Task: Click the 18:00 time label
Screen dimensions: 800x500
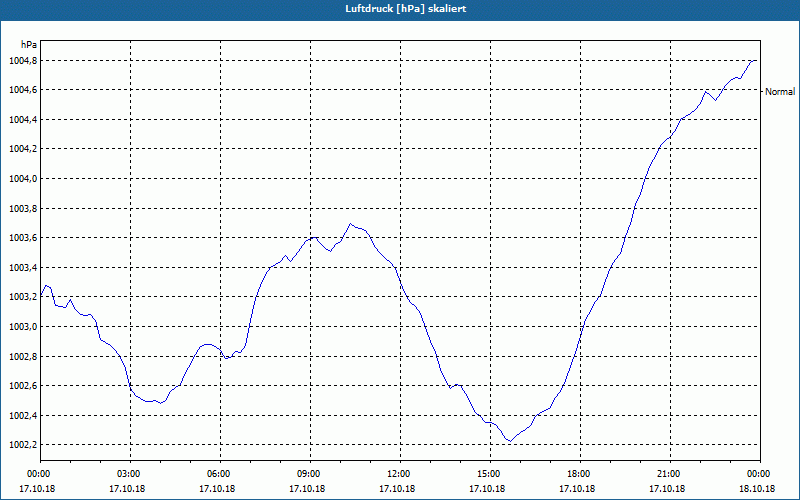Action: click(x=580, y=474)
